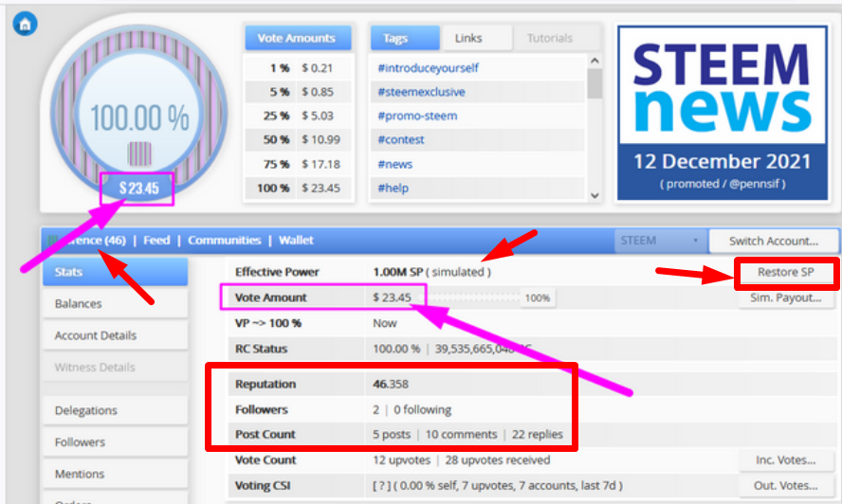Open Followers in sidebar
The height and width of the screenshot is (504, 842).
116,441
